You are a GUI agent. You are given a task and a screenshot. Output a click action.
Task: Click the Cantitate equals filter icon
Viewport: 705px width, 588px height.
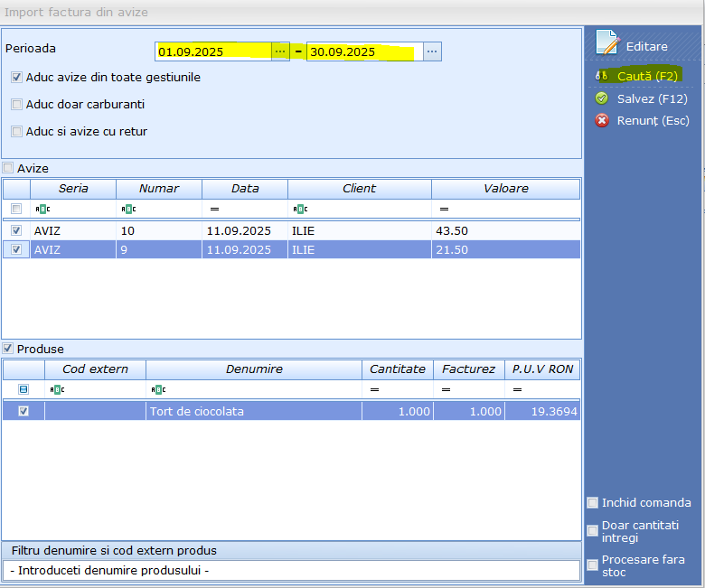click(374, 389)
